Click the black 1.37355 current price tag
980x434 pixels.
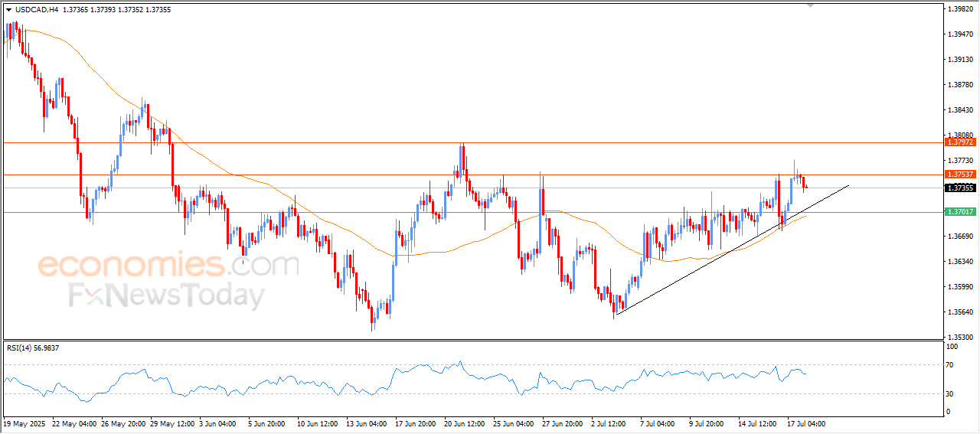959,188
